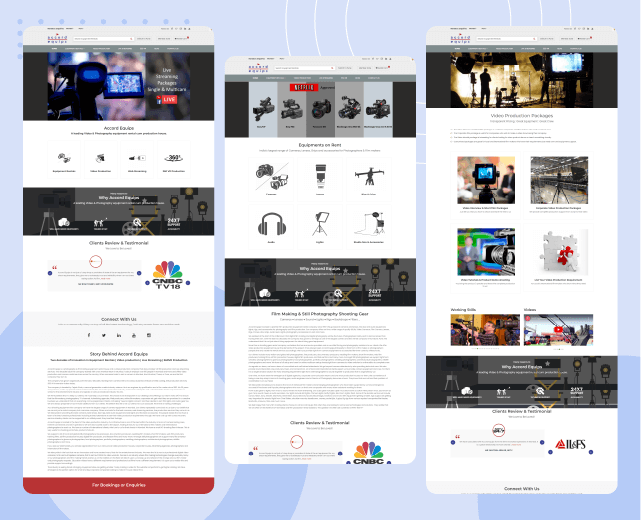Open the Video Production service icon card

pos(101,159)
